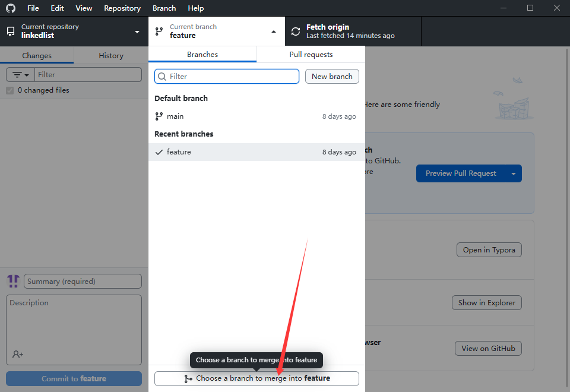This screenshot has width=570, height=392.
Task: Collapse the Current branch dropdown
Action: pos(274,31)
